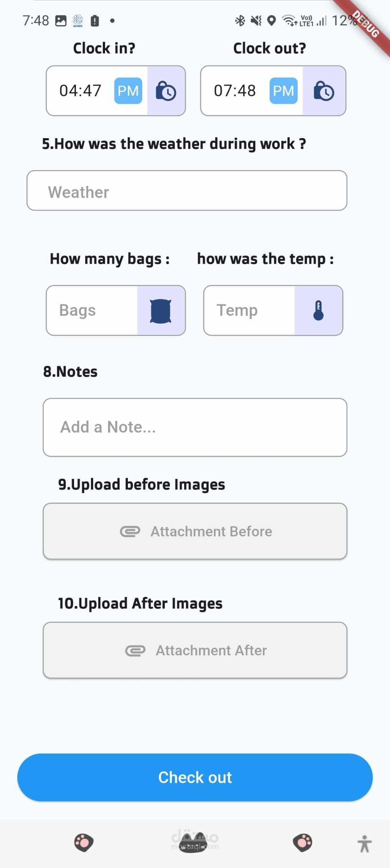Tap the thermometer icon in Temp field
Image resolution: width=390 pixels, height=868 pixels.
point(318,311)
